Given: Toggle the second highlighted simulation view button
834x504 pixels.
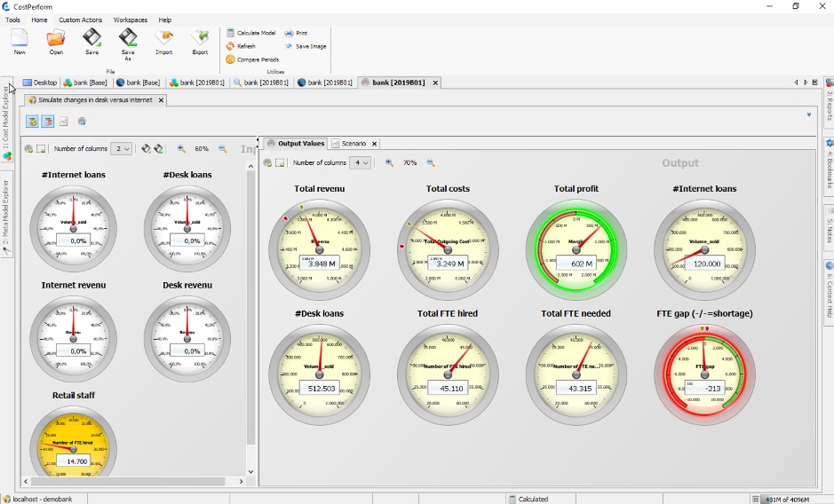Looking at the screenshot, I should [x=48, y=122].
